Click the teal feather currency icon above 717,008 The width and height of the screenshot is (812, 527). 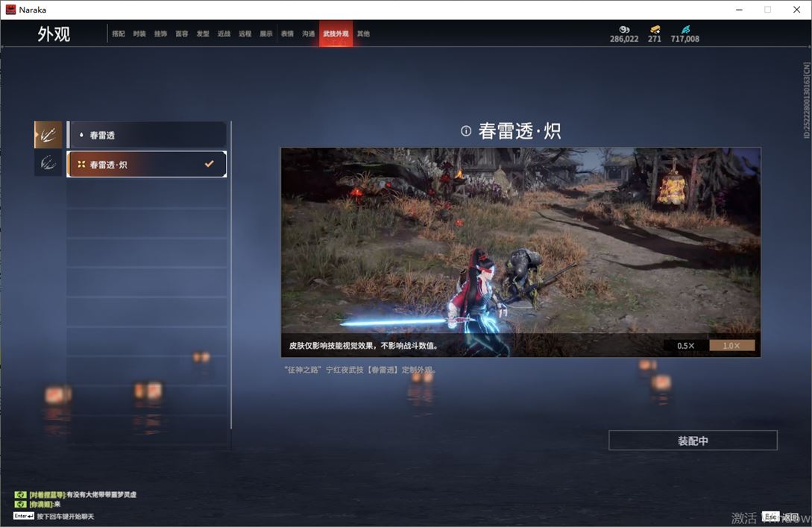click(686, 30)
